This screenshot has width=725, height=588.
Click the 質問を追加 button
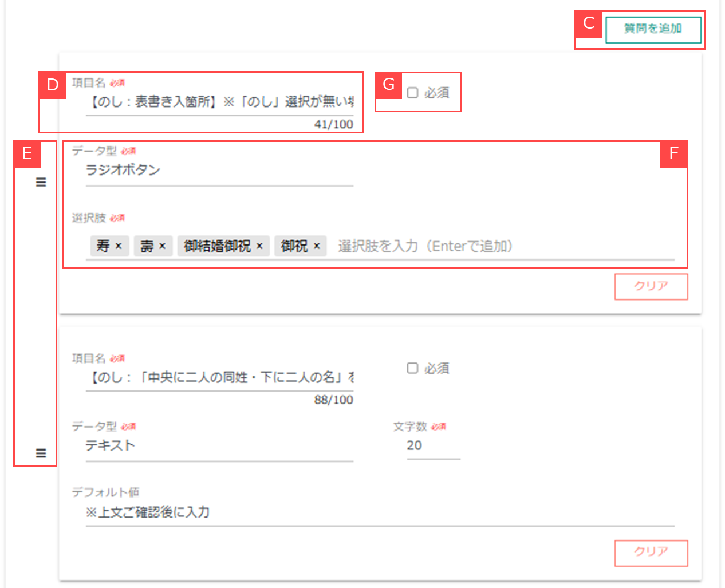[x=653, y=29]
